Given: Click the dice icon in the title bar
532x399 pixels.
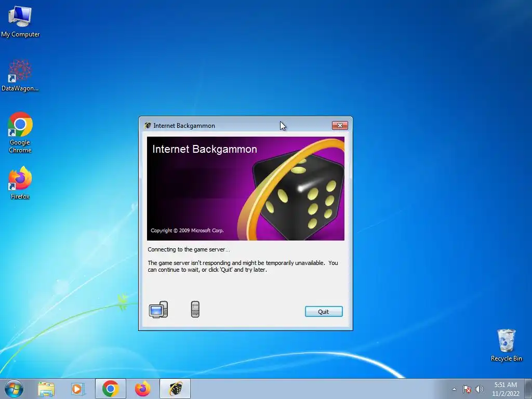Looking at the screenshot, I should (x=148, y=126).
